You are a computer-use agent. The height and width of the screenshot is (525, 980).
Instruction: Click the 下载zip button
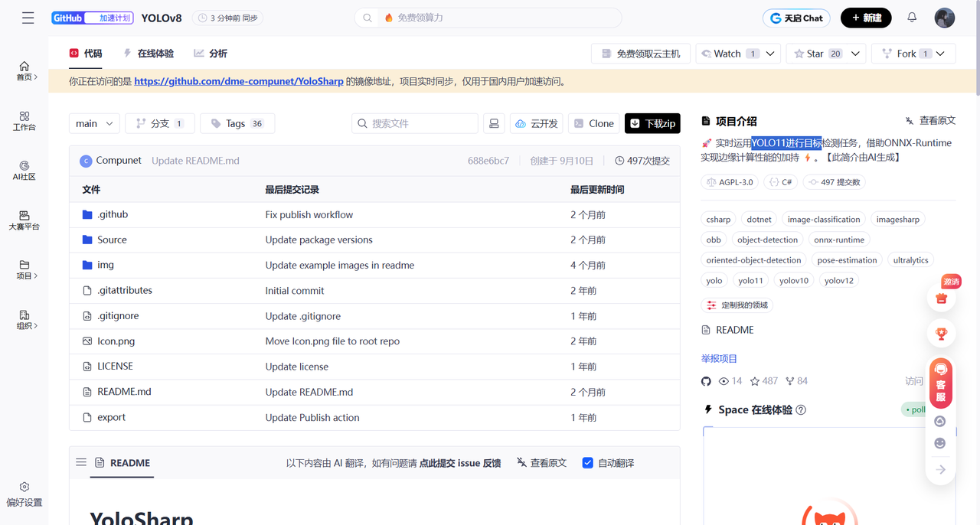652,123
